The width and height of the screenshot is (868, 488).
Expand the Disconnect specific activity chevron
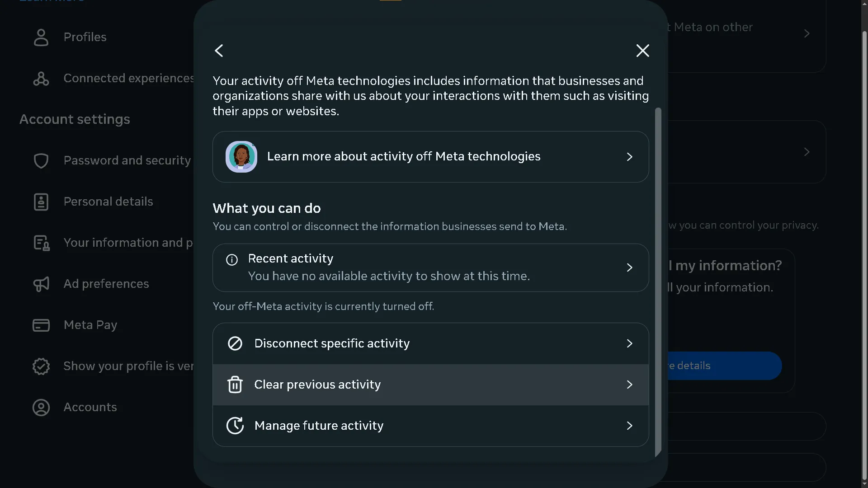[x=630, y=343]
